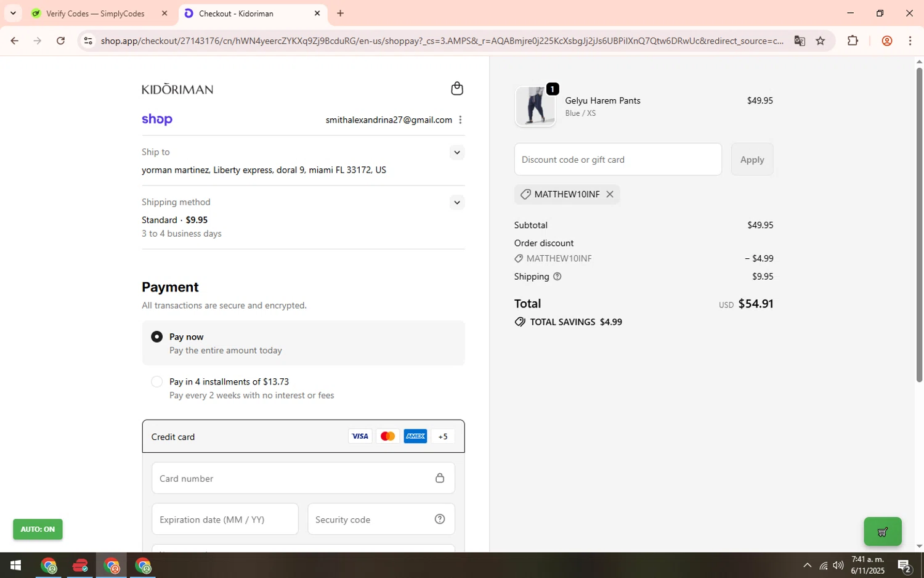Click the lock icon in card number field
The image size is (924, 578).
click(x=440, y=478)
